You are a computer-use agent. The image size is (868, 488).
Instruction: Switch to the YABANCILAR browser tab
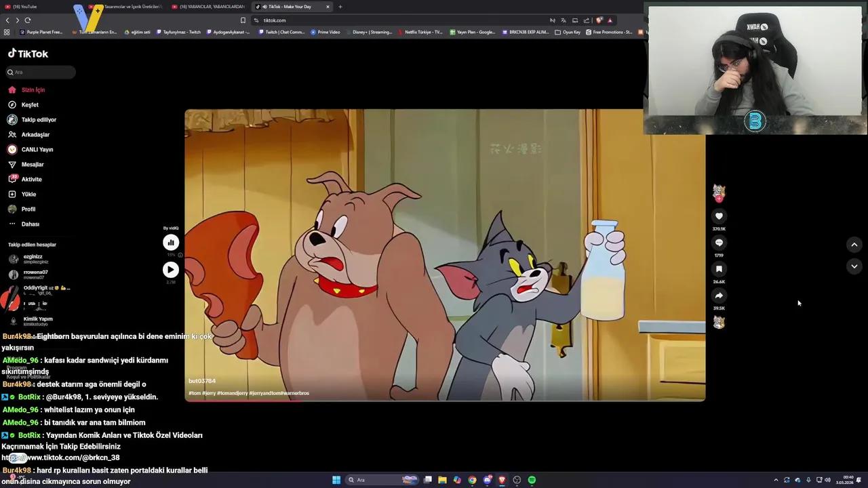(x=209, y=7)
